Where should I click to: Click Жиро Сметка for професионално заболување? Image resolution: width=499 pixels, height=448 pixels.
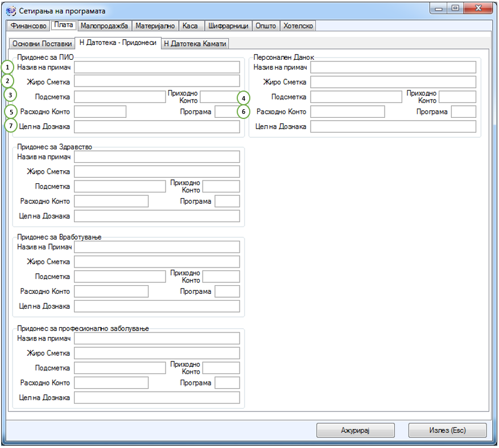pos(157,353)
